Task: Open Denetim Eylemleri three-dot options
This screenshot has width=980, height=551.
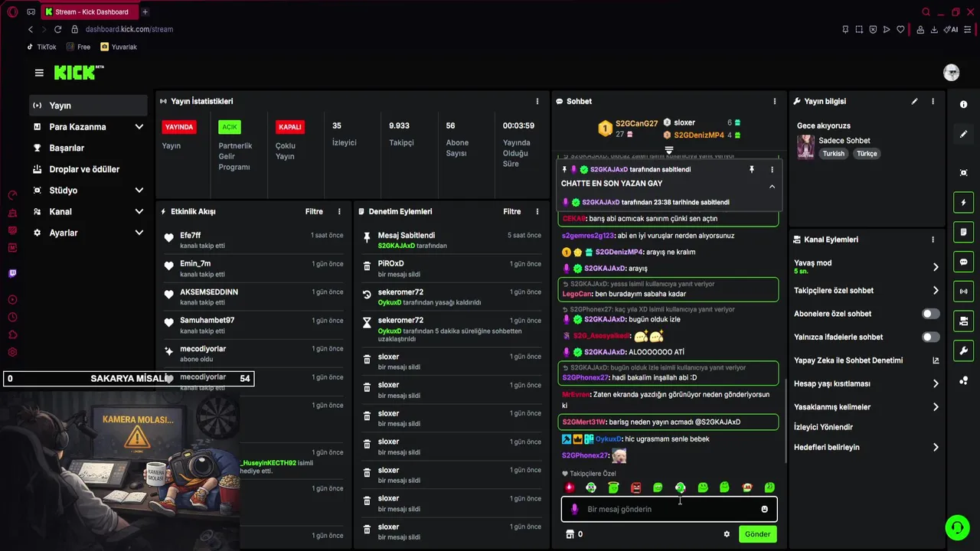Action: [x=537, y=211]
